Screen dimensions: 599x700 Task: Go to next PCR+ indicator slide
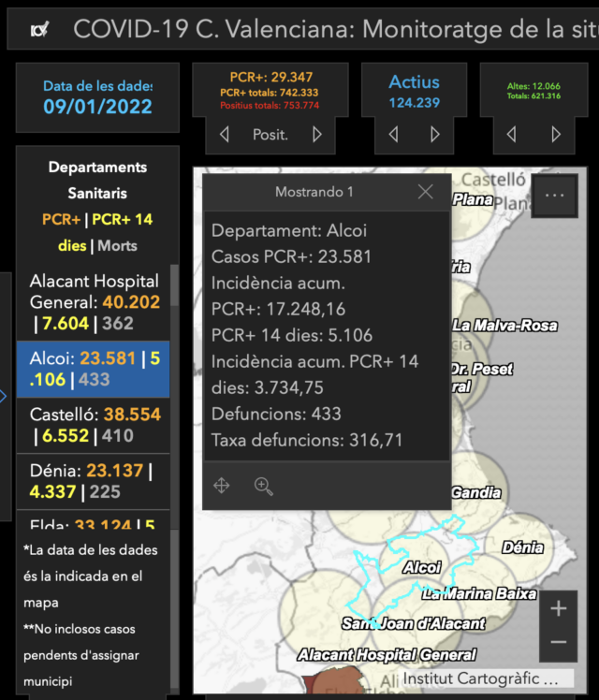(317, 135)
